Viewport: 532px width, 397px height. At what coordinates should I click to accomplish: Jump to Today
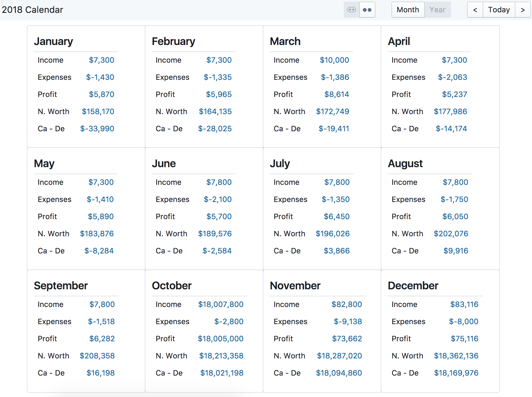point(498,10)
